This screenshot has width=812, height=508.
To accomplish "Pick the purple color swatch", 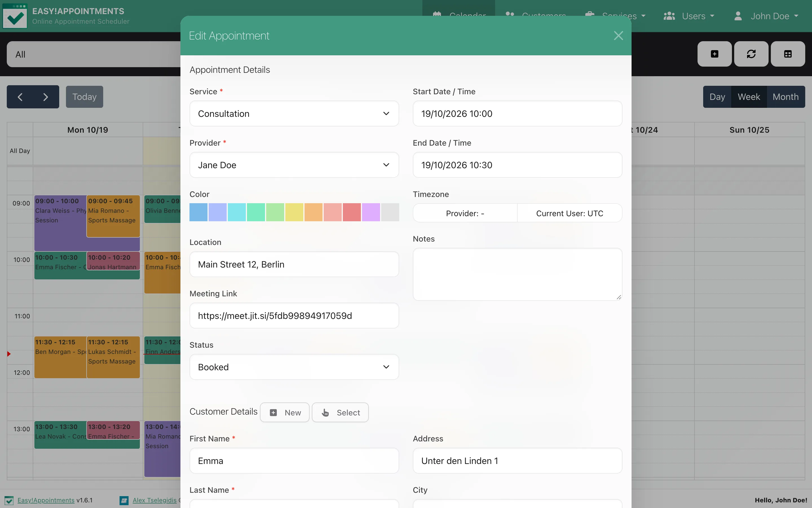I will [371, 212].
